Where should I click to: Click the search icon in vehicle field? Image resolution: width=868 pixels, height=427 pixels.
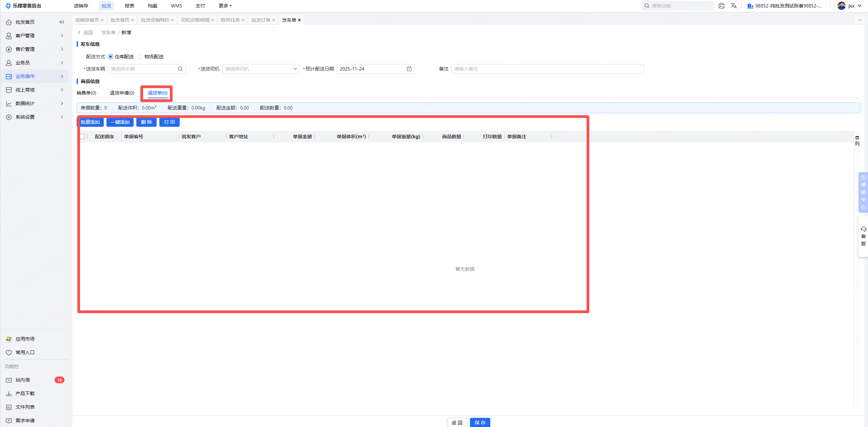(x=180, y=69)
